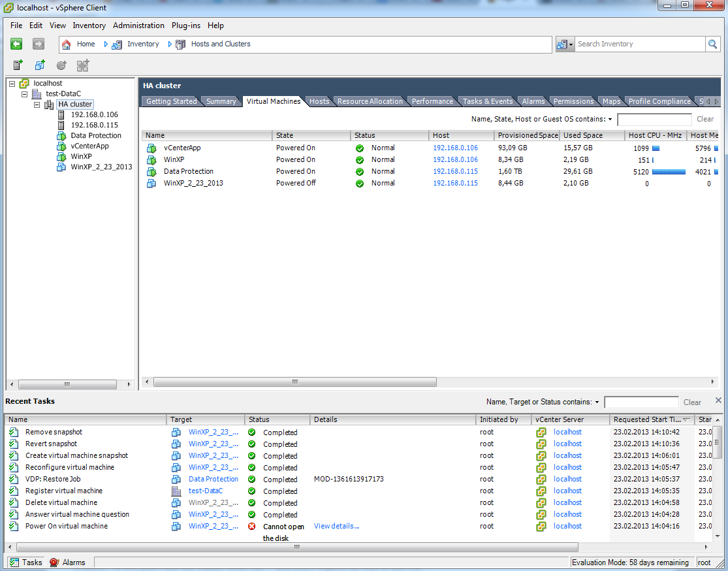Click the Data Protection VM icon in the table

[151, 171]
